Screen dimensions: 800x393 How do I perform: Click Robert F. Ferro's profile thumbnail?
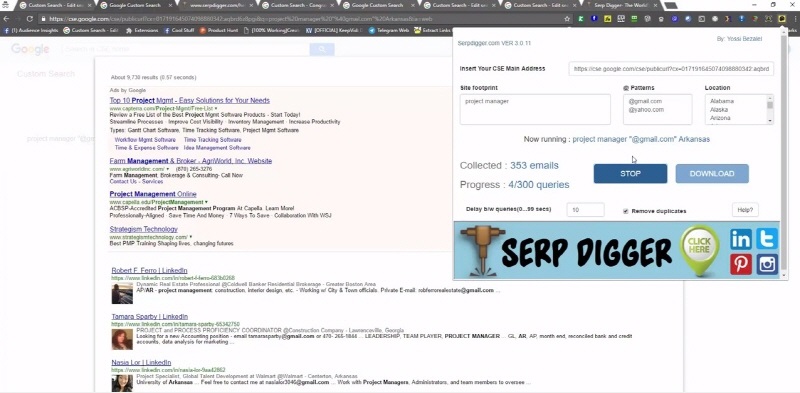122,293
